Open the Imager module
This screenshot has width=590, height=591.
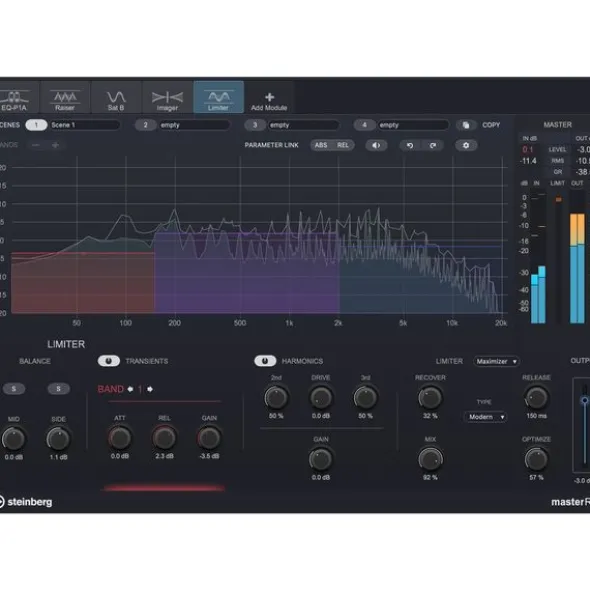coord(167,97)
